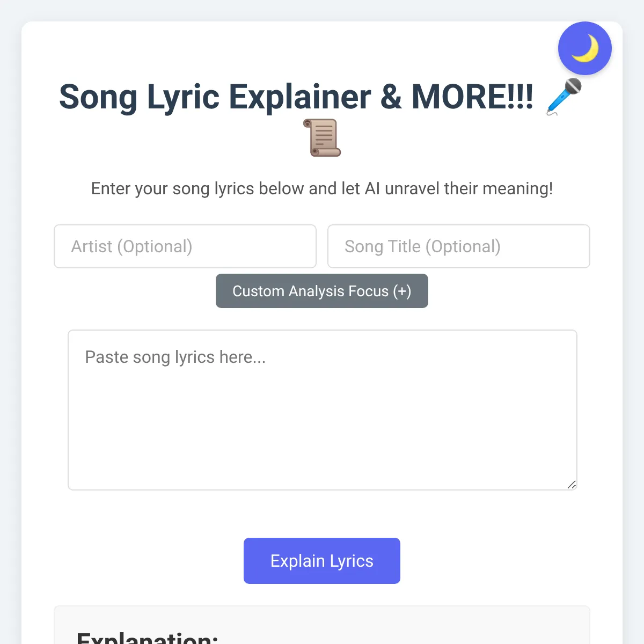The image size is (644, 644).
Task: Grab the lyrics box resize handle
Action: coord(572,485)
